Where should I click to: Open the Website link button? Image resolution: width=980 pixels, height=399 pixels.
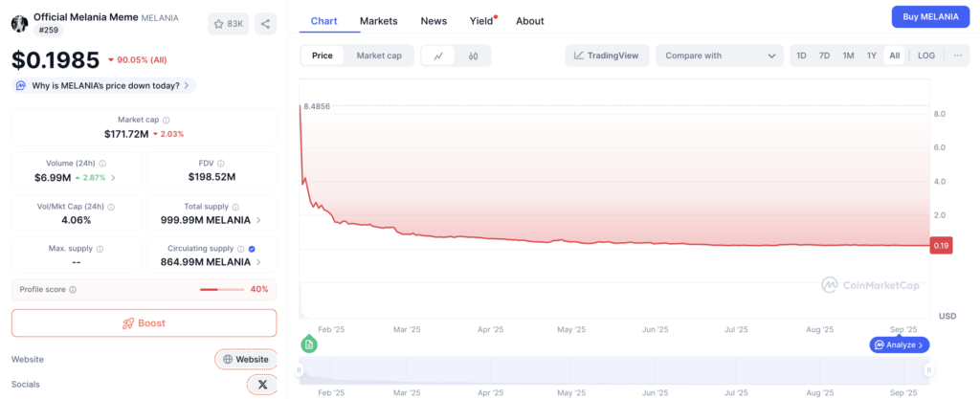click(246, 359)
